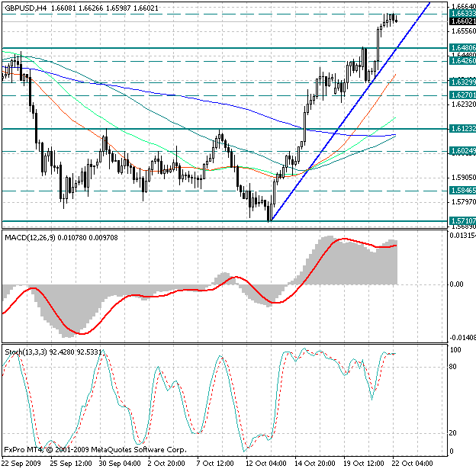The image size is (476, 469).
Task: Click the 2 Oct 20:00 date label
Action: 166,464
